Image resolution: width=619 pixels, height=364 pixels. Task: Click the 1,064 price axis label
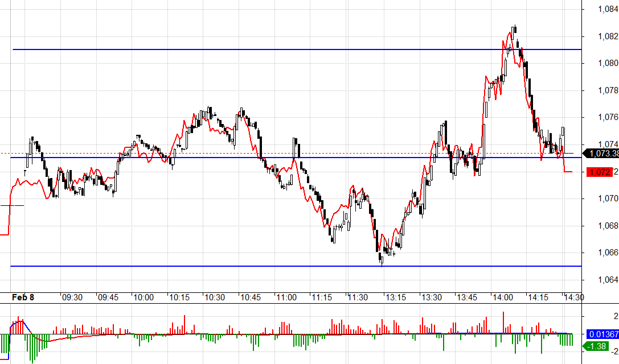(600, 279)
